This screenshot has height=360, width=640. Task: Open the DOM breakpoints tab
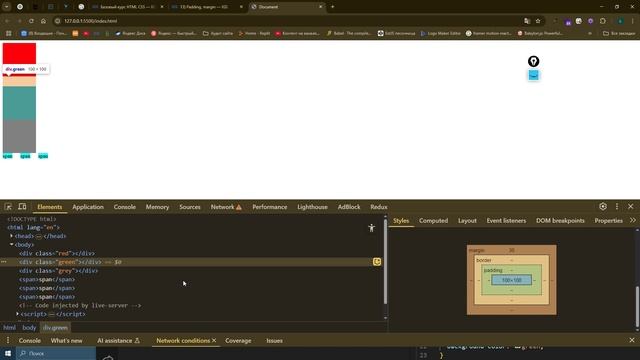(x=560, y=220)
